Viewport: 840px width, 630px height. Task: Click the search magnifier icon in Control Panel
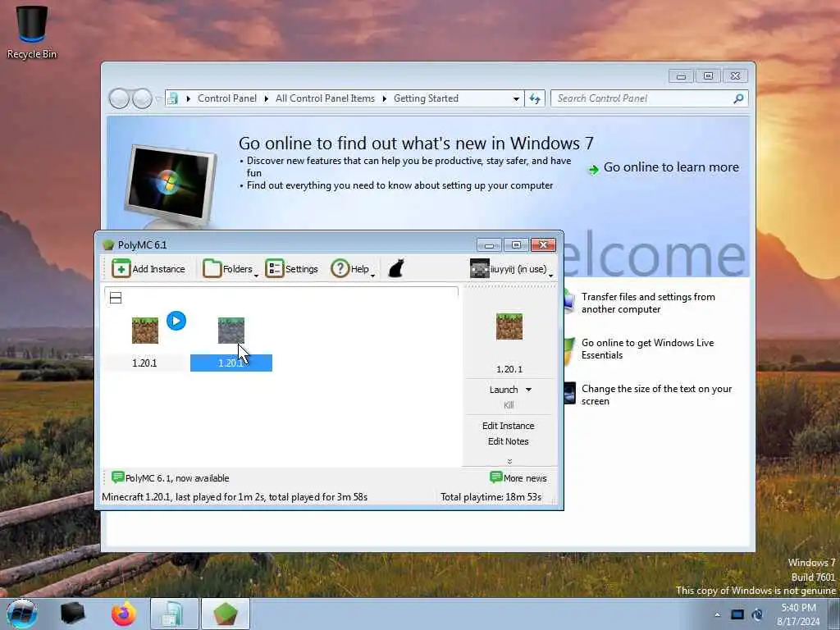738,98
